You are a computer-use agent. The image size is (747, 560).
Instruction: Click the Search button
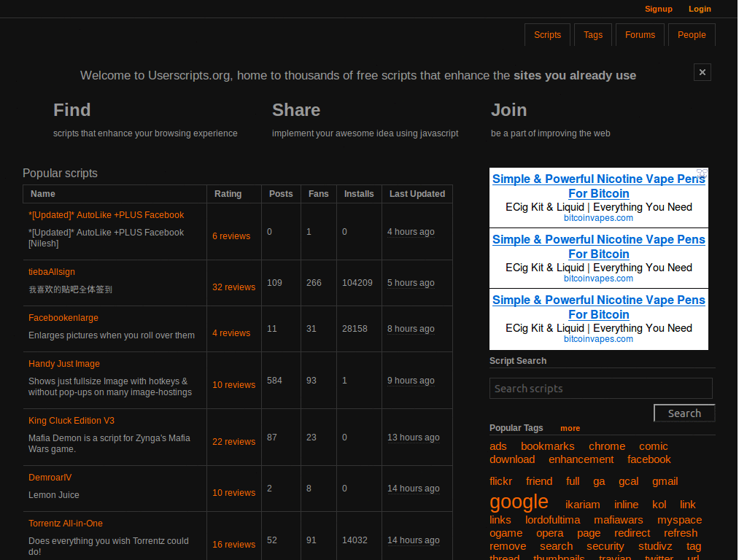pos(684,413)
